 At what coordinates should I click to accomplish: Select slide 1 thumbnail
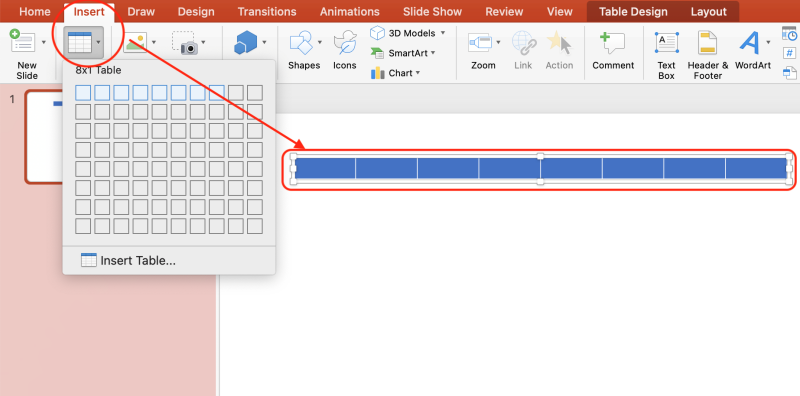point(45,137)
